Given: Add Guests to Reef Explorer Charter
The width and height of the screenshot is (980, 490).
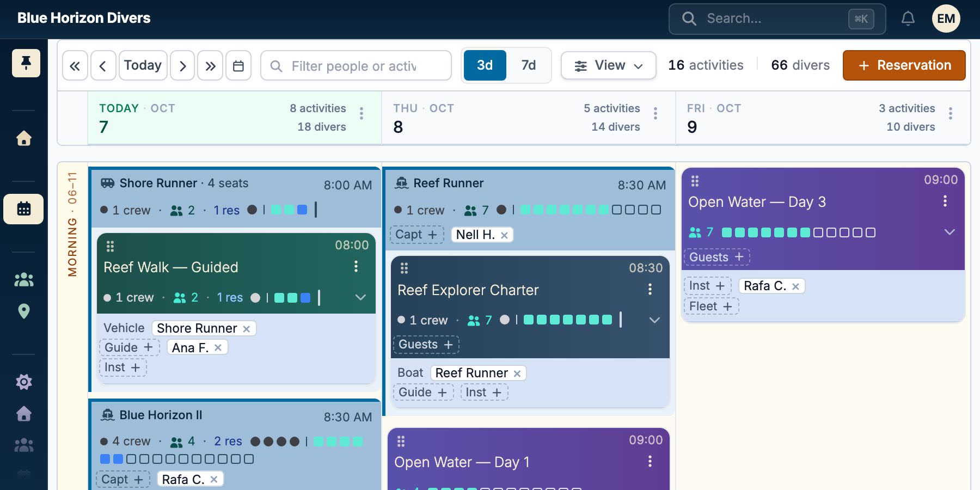Looking at the screenshot, I should 426,345.
